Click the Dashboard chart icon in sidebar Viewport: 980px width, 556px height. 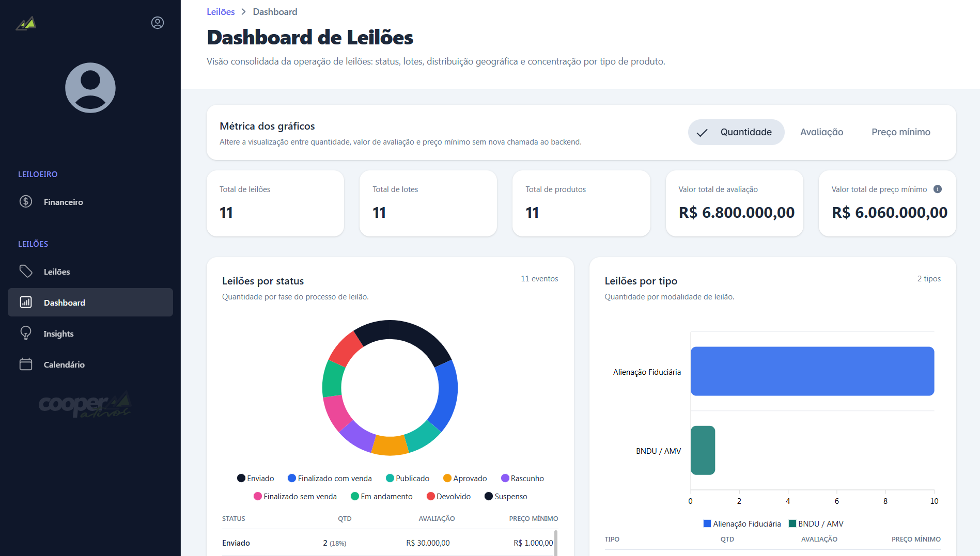tap(26, 302)
